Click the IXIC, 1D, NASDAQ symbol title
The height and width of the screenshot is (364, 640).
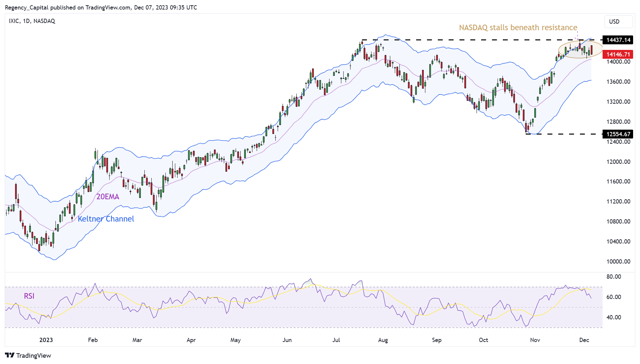coord(32,21)
